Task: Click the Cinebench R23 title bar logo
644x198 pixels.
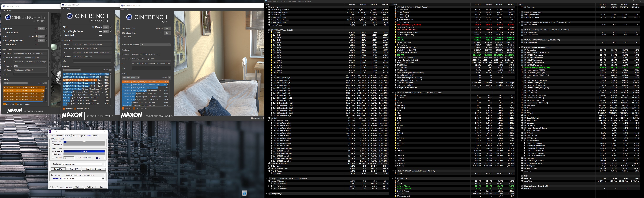Action: click(x=122, y=5)
